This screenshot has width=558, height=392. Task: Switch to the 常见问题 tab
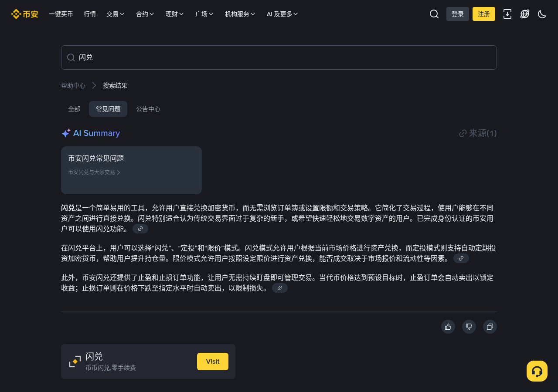point(108,109)
